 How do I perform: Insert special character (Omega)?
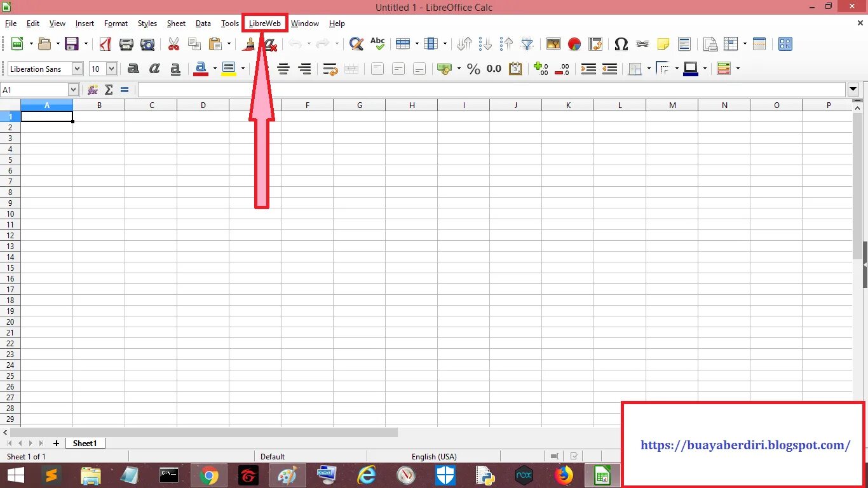tap(621, 44)
